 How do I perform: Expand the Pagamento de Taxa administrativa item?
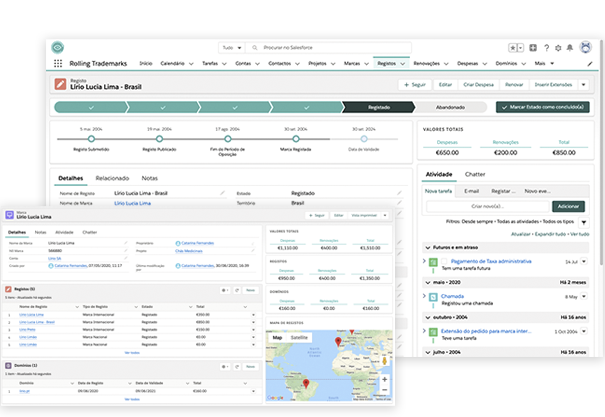coord(423,261)
